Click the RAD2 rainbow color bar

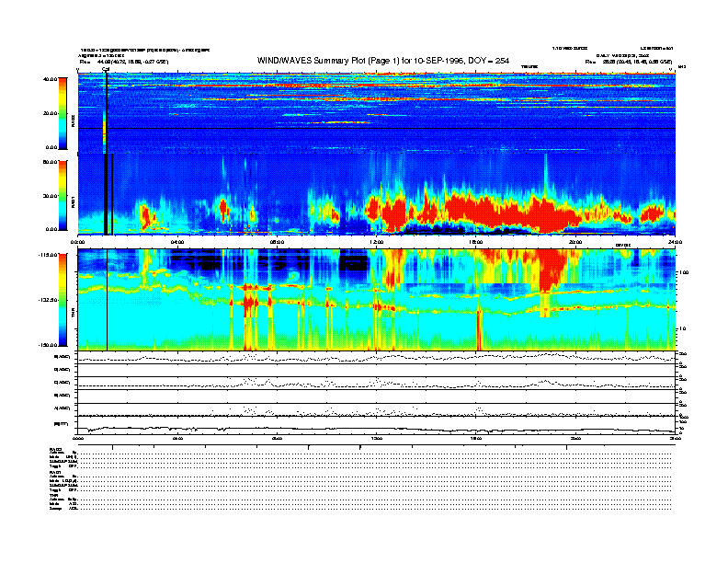(x=63, y=114)
